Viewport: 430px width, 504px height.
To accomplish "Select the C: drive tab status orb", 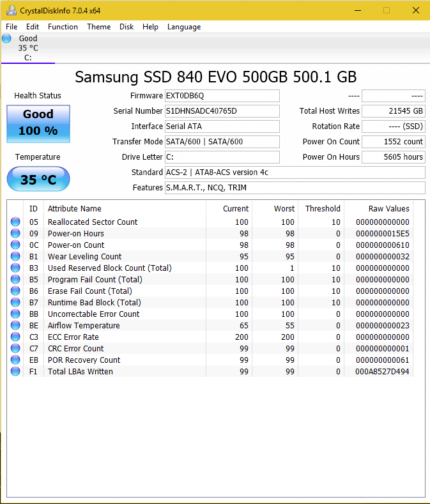I will tap(6, 38).
